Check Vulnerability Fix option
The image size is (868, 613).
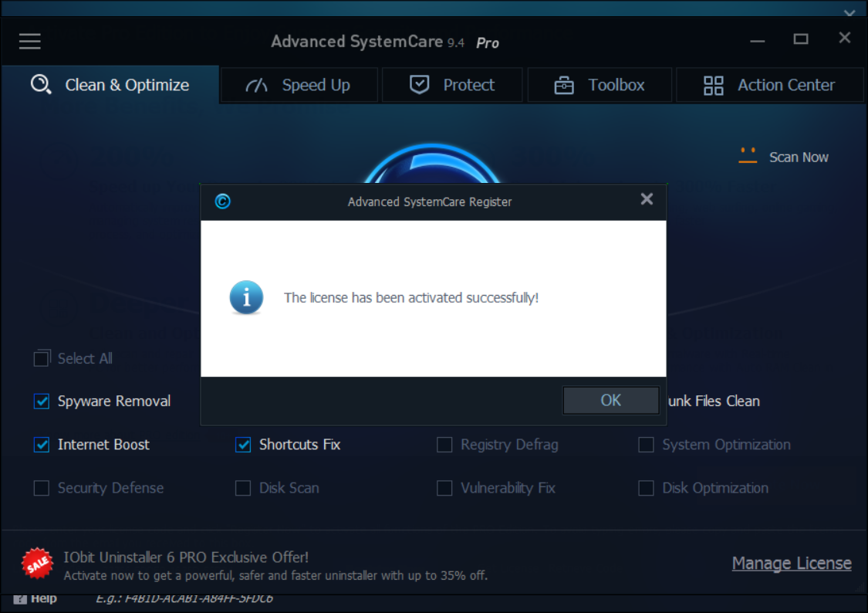click(444, 488)
